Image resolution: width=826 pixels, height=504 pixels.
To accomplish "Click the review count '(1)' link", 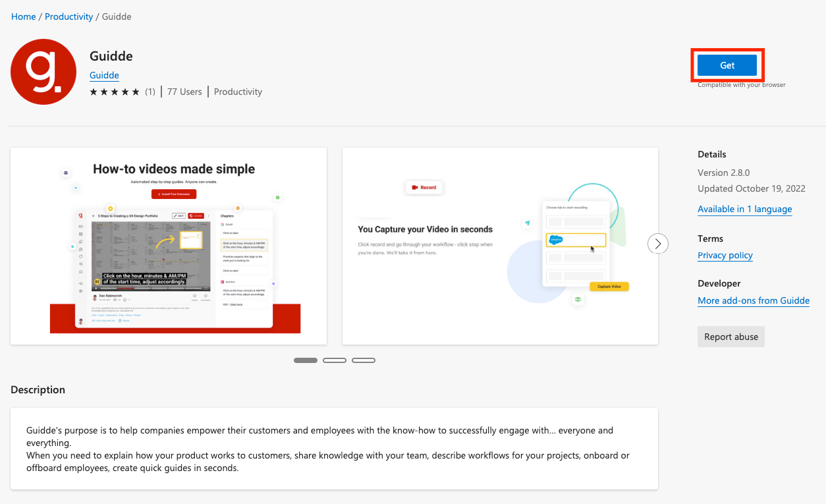I will (150, 92).
